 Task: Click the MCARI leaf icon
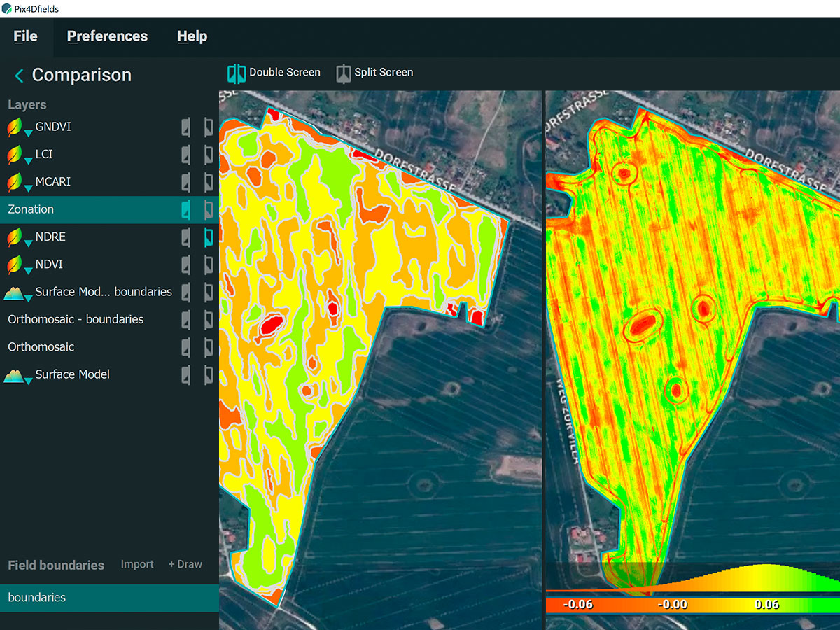[15, 183]
